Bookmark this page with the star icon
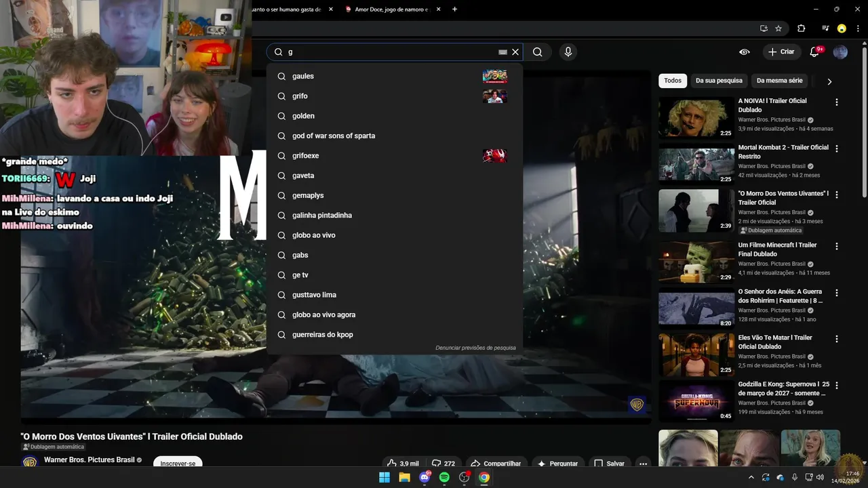Screen dimensions: 868x488 778,28
